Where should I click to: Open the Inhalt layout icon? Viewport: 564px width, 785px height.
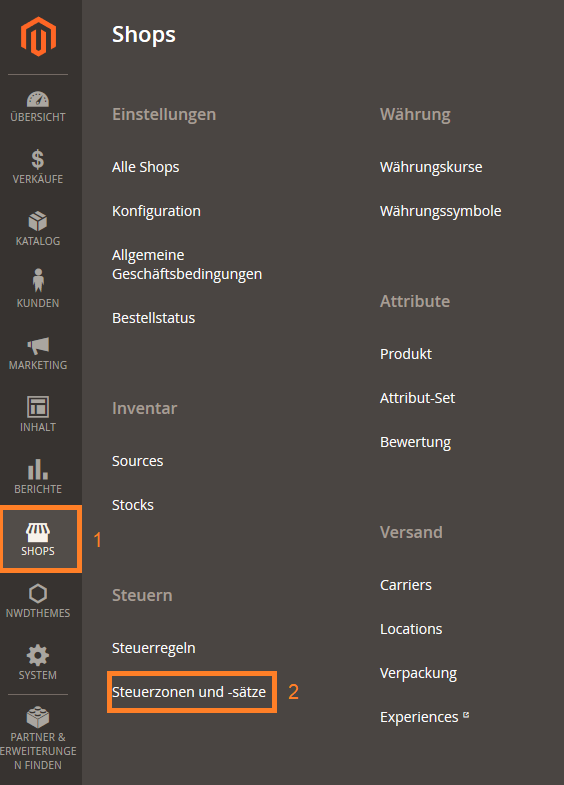[38, 407]
